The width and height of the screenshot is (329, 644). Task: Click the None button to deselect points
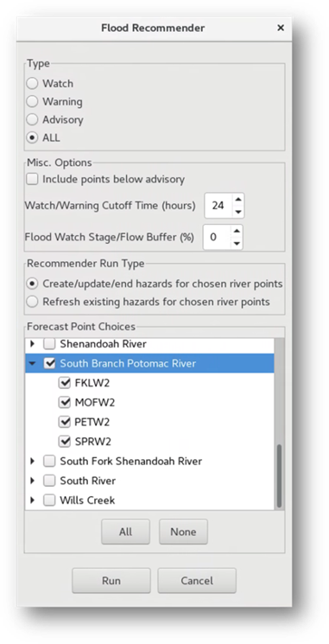[x=183, y=532]
